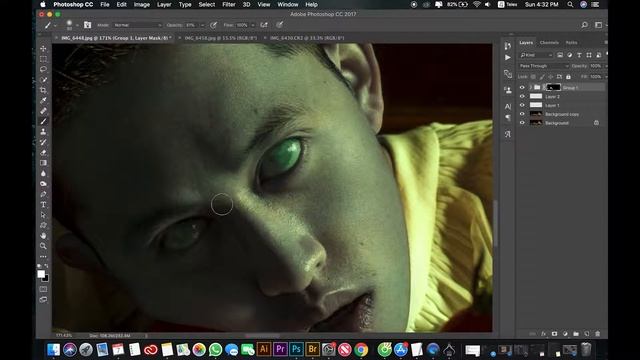Select the Brush tool in toolbox
The width and height of the screenshot is (640, 360).
click(x=43, y=121)
